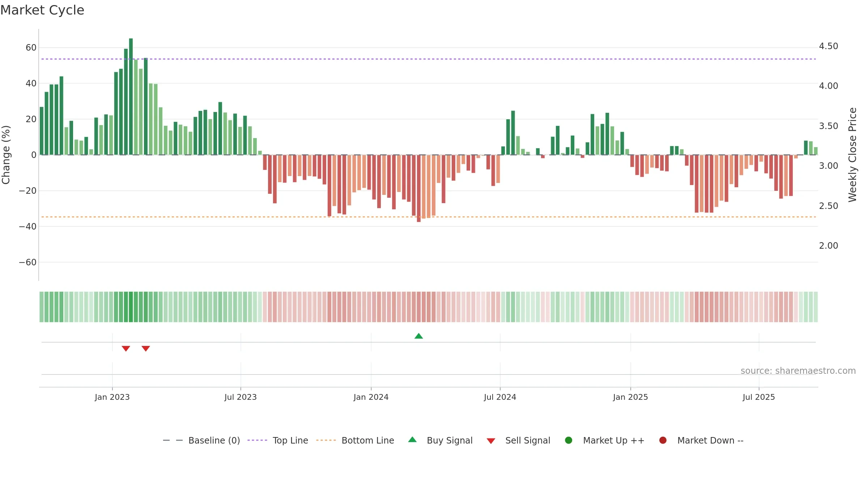Click the 3.50 tick on right axis
868x488 pixels.
click(x=828, y=126)
